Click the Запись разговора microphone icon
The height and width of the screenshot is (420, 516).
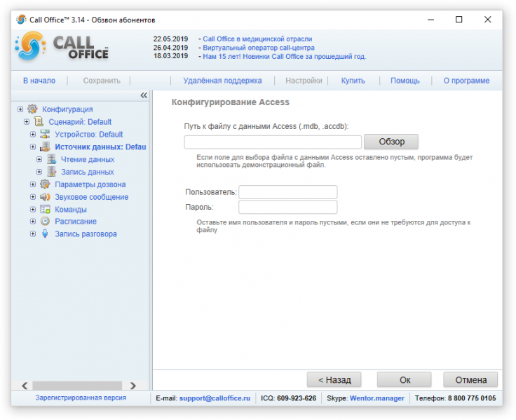coord(45,233)
